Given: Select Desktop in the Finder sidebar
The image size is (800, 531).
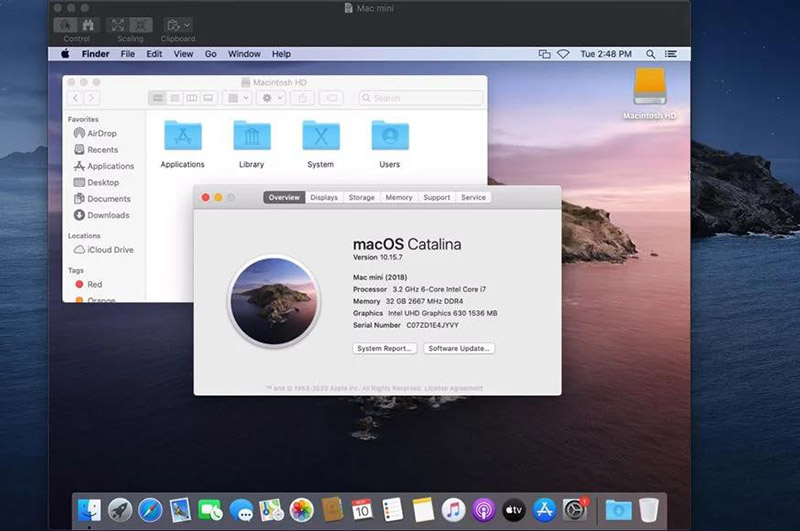Looking at the screenshot, I should point(96,182).
